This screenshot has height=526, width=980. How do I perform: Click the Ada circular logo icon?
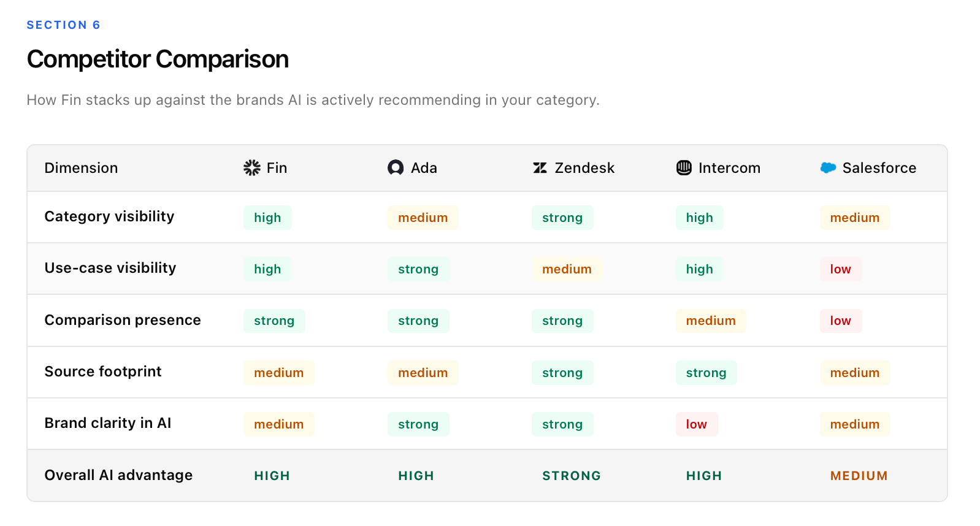(396, 168)
